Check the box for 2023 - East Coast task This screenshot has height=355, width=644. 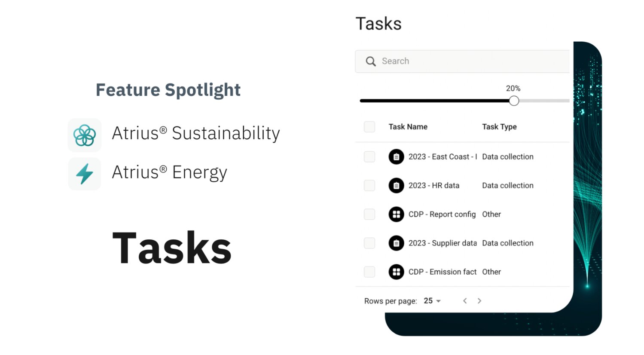(x=369, y=156)
